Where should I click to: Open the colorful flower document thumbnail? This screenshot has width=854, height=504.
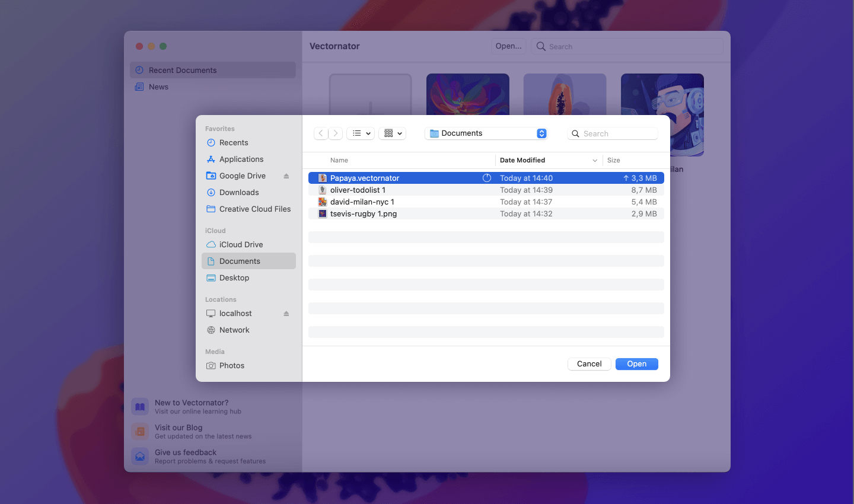(x=468, y=94)
